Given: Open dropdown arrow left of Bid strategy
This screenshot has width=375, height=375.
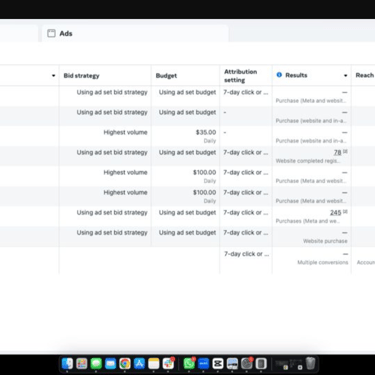Looking at the screenshot, I should click(53, 76).
